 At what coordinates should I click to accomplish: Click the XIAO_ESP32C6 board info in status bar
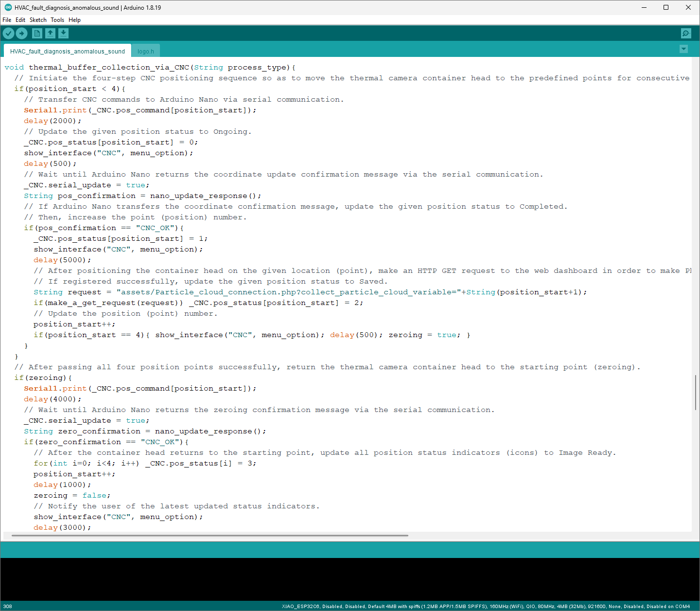(486, 607)
